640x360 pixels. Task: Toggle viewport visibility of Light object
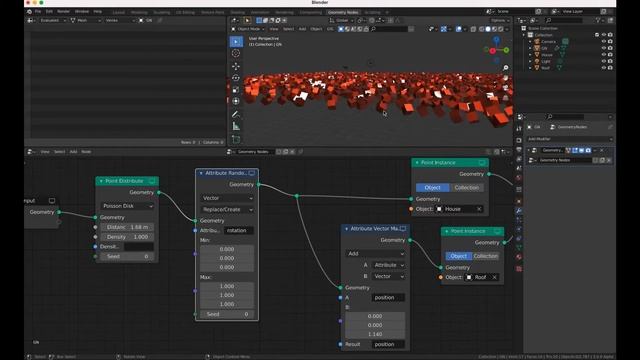click(604, 61)
